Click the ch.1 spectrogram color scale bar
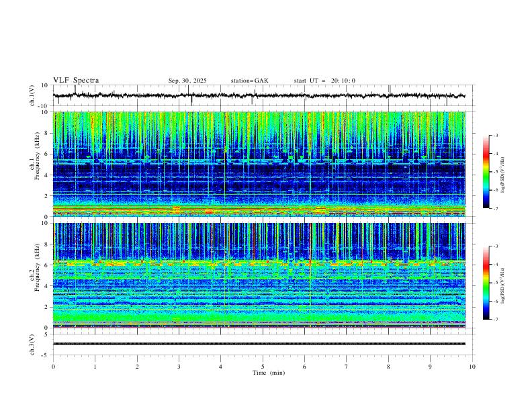532x411 pixels. point(486,172)
